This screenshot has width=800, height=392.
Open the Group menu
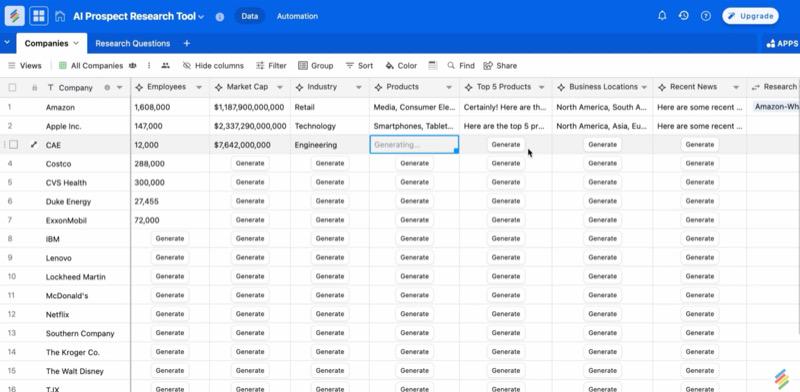tap(316, 66)
